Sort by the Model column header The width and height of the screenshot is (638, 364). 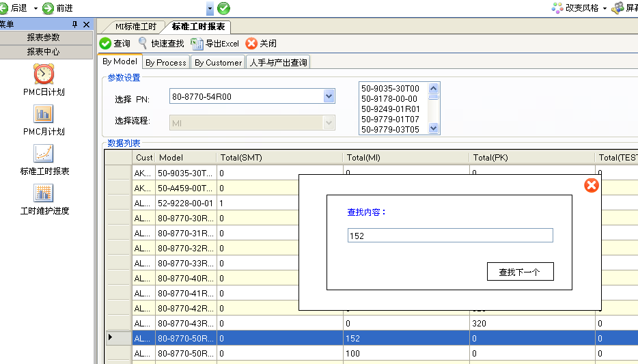[x=186, y=158]
